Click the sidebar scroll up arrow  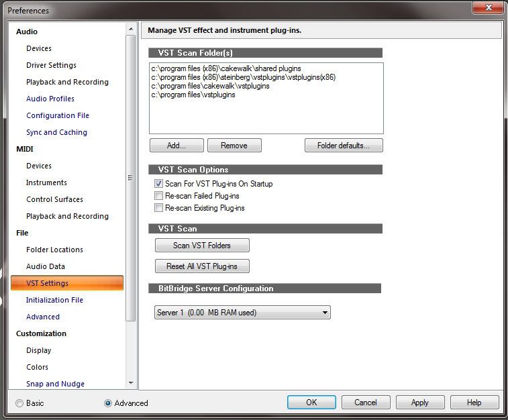click(130, 30)
